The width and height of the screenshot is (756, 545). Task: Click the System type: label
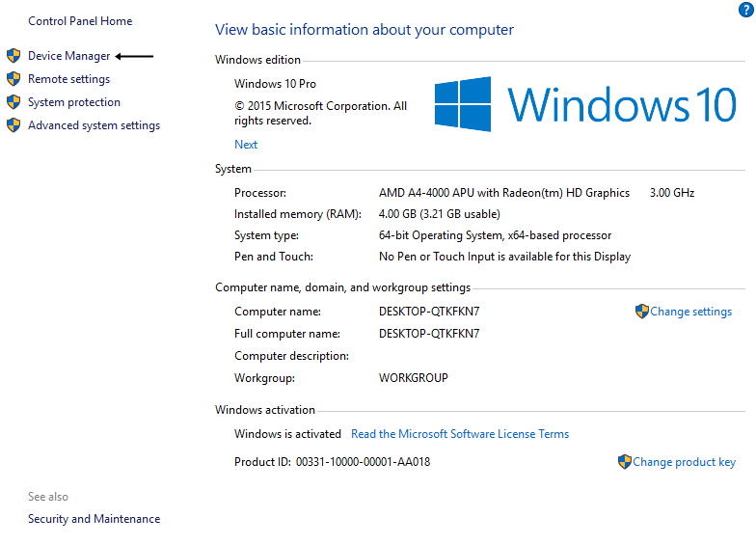click(266, 235)
